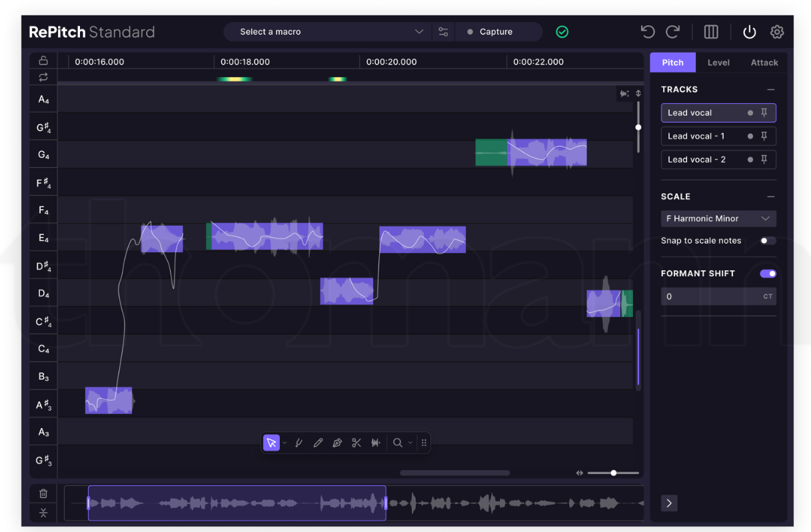Turn off the Formant Shift toggle
The image size is (811, 532).
pyautogui.click(x=768, y=274)
